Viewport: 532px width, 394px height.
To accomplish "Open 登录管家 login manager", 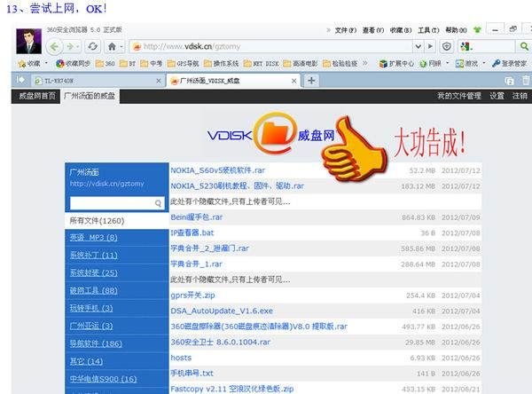I will pos(510,64).
